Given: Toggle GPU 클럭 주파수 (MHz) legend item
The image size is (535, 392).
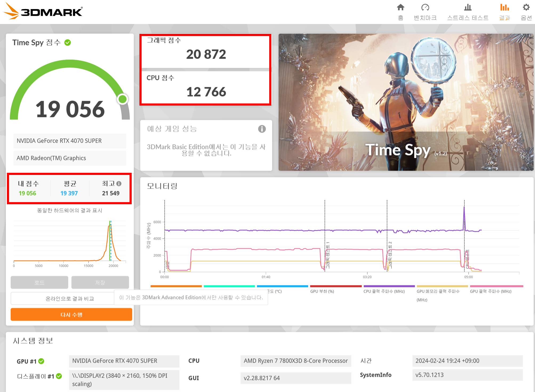Looking at the screenshot, I should pyautogui.click(x=496, y=289).
